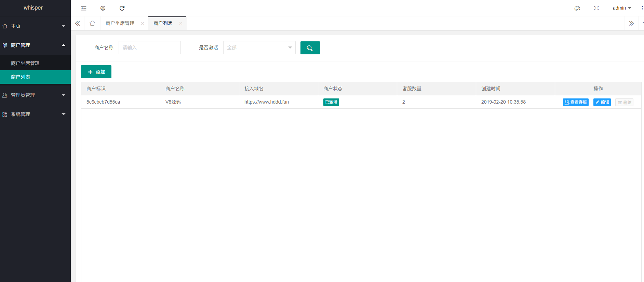Expand the 主页 sidebar menu
This screenshot has width=644, height=282.
point(35,26)
